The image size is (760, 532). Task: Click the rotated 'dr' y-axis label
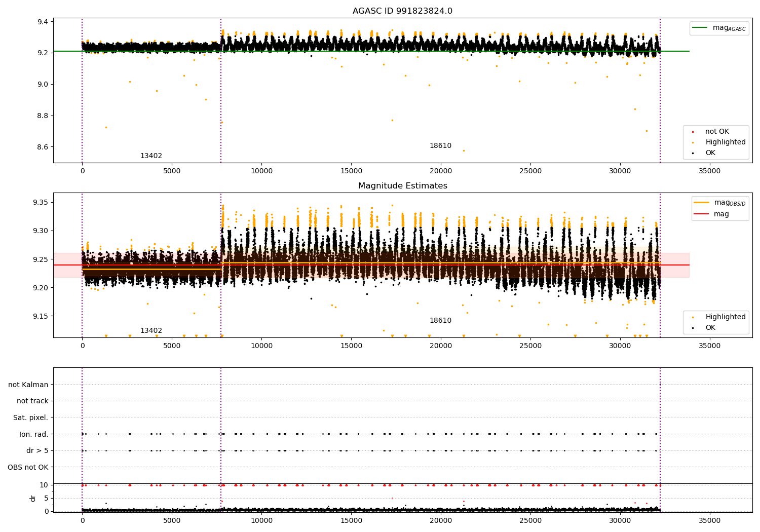(x=33, y=498)
